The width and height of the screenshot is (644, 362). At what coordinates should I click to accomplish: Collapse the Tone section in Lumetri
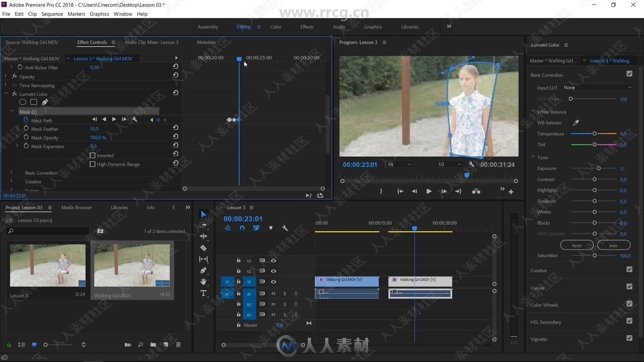(x=533, y=157)
